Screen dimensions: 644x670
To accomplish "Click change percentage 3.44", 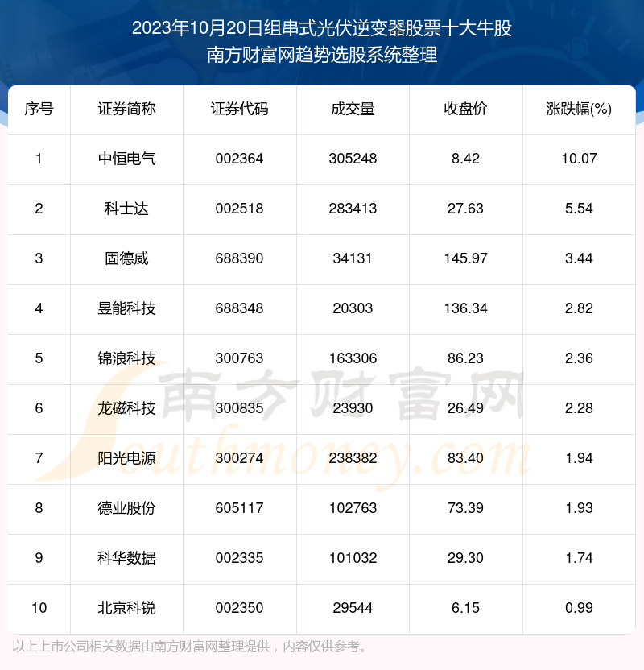I will [x=579, y=258].
